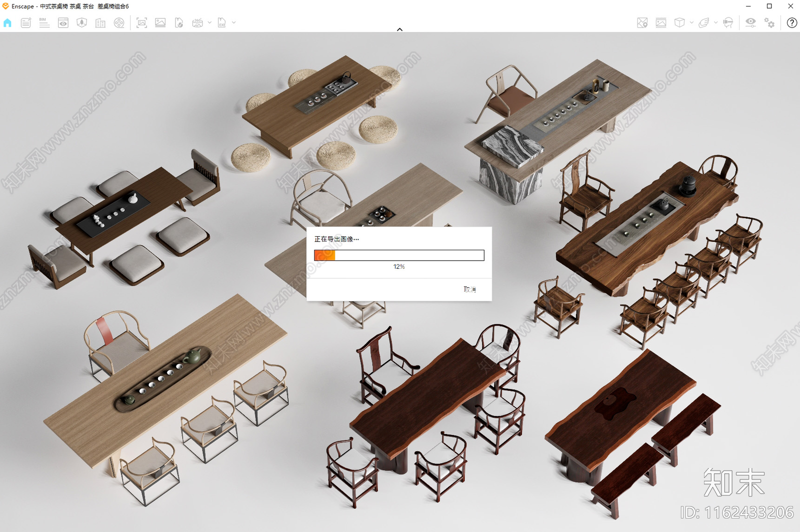Click the Home icon in Enscape toolbar
The width and height of the screenshot is (800, 532).
(x=7, y=23)
